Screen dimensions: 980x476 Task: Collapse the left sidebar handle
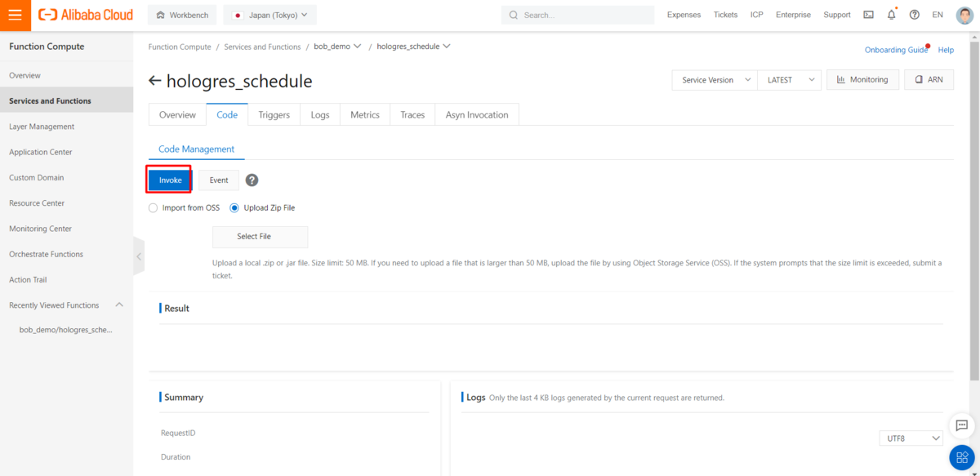[x=139, y=256]
